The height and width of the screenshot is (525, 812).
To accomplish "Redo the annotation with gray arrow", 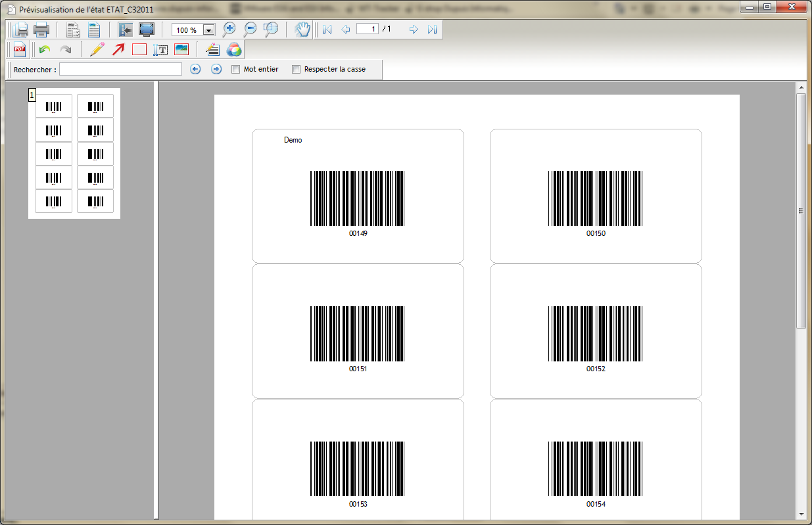I will (66, 49).
